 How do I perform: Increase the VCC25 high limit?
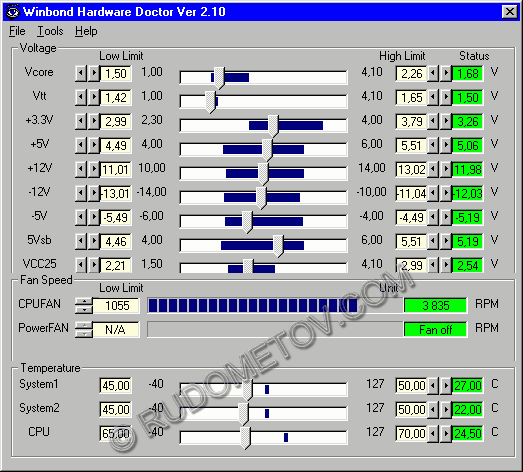[x=446, y=265]
